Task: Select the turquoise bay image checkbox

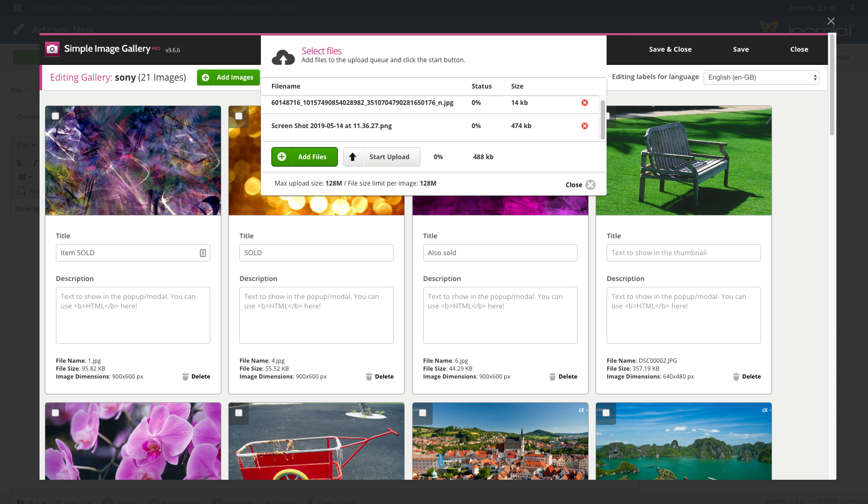Action: click(606, 413)
